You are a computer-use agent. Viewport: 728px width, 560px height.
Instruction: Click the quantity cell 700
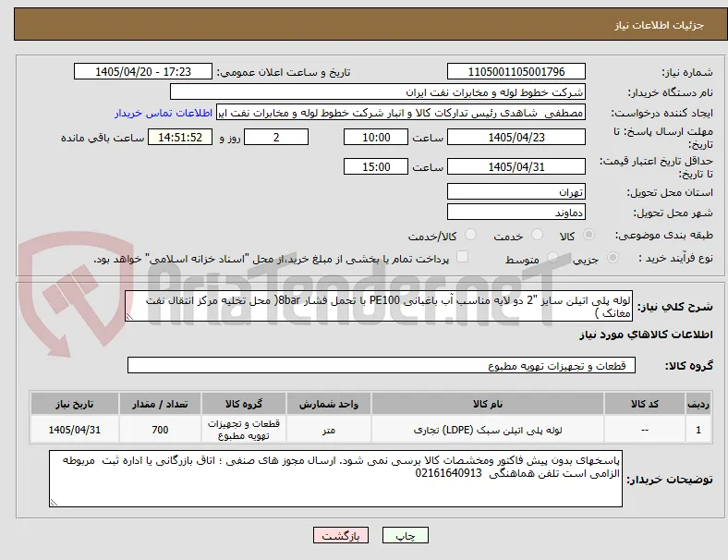[x=160, y=430]
